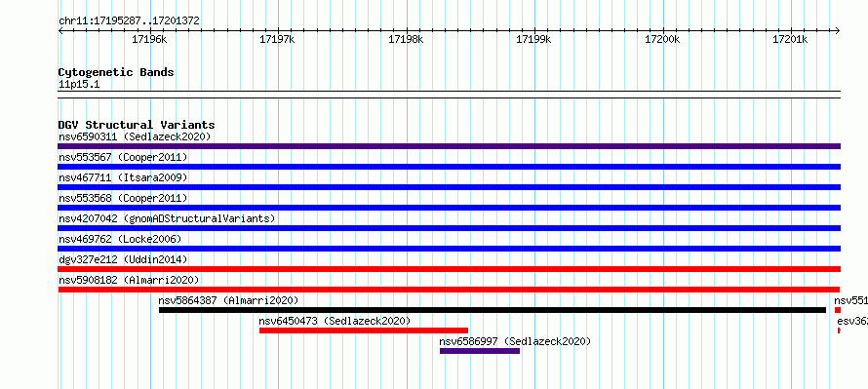Click the Cytogenetic Bands track title
This screenshot has width=868, height=389.
[116, 72]
